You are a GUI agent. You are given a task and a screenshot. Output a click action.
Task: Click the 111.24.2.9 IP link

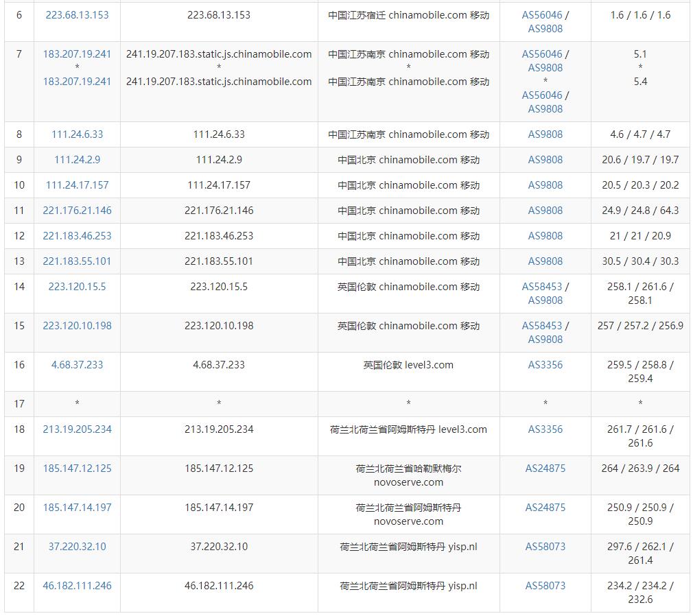coord(77,160)
